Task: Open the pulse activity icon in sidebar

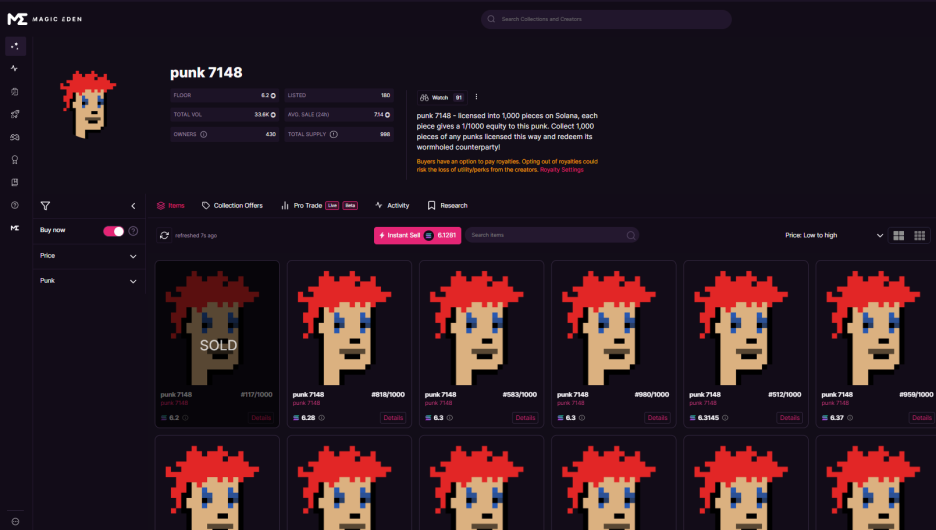Action: (15, 69)
